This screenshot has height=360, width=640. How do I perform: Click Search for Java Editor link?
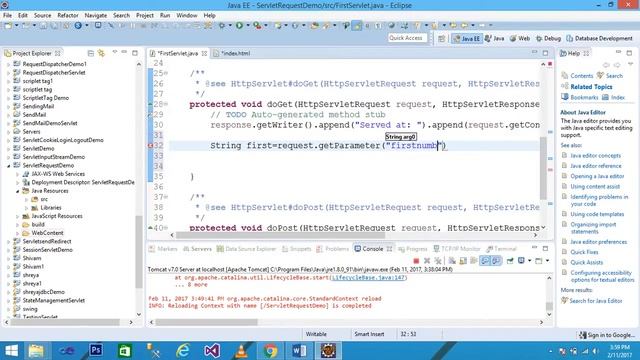click(x=596, y=301)
